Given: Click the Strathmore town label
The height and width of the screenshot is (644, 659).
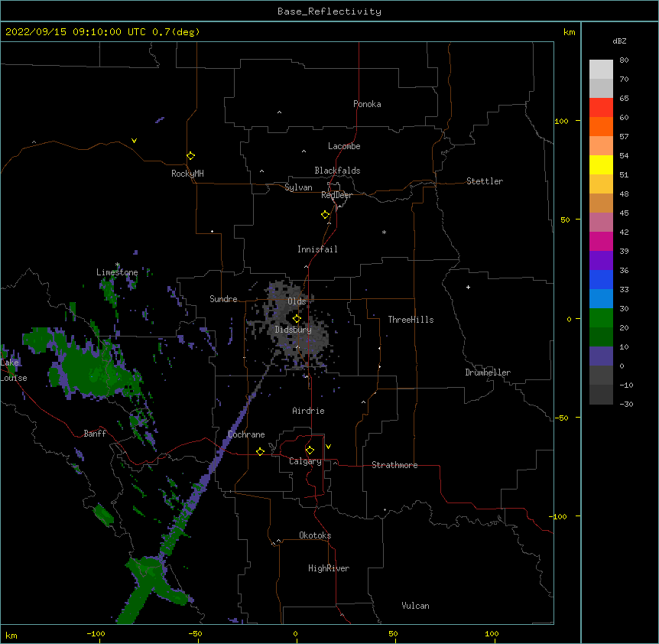Looking at the screenshot, I should click(394, 465).
